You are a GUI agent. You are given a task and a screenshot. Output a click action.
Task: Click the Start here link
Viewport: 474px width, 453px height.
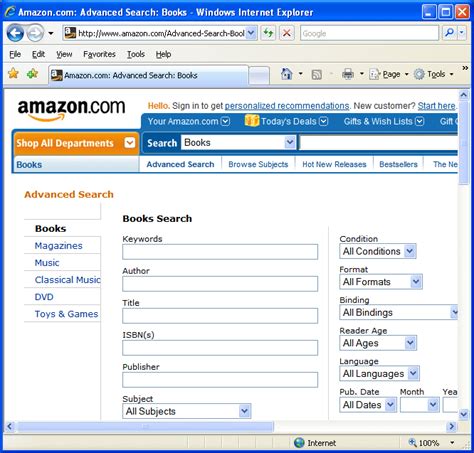coord(436,106)
